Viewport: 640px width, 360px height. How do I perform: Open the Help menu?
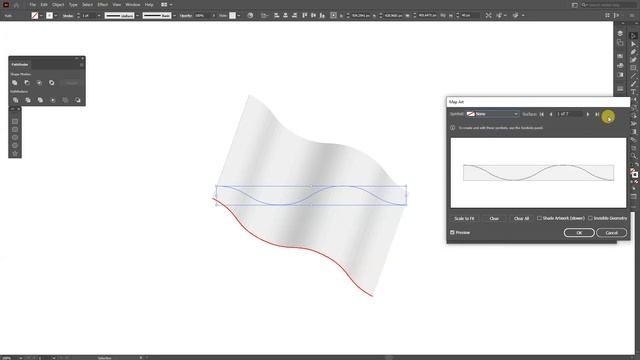coord(149,4)
